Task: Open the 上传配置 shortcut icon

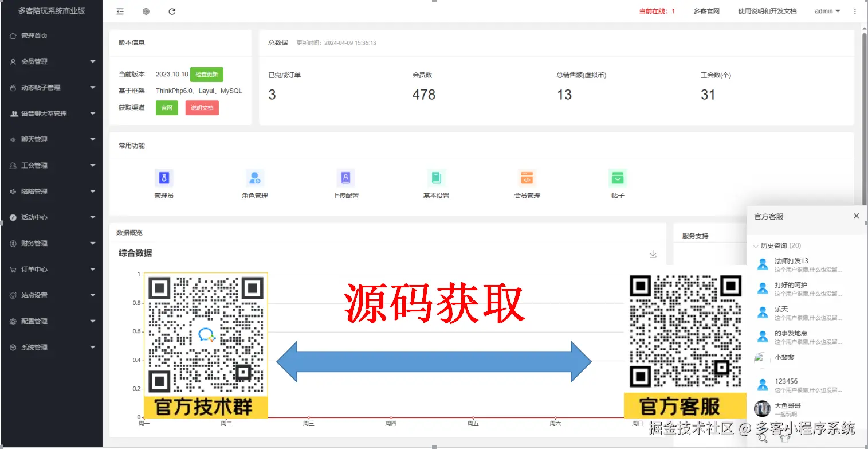Action: [x=345, y=178]
